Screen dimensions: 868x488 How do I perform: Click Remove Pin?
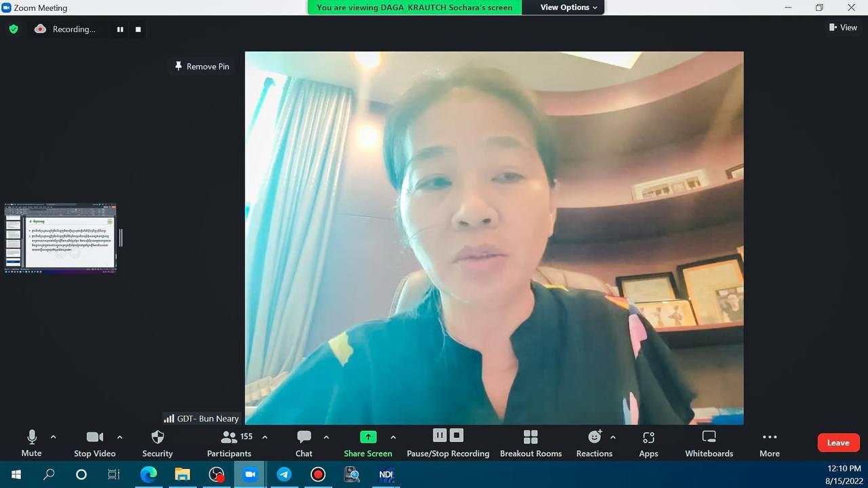201,66
